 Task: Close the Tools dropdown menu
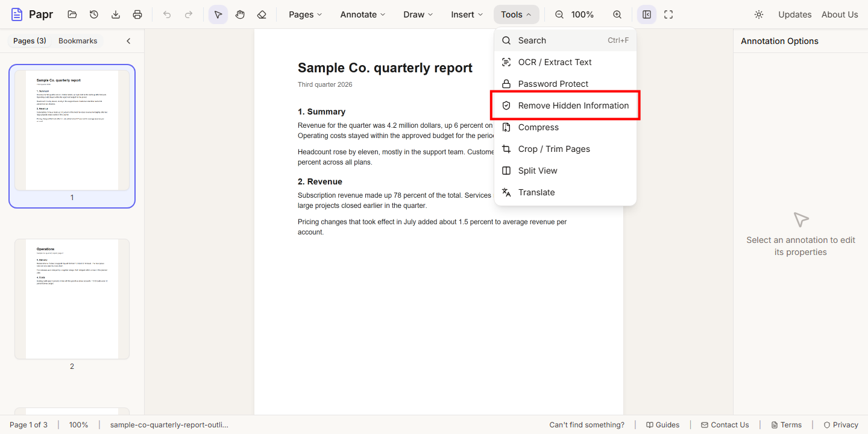pos(517,14)
